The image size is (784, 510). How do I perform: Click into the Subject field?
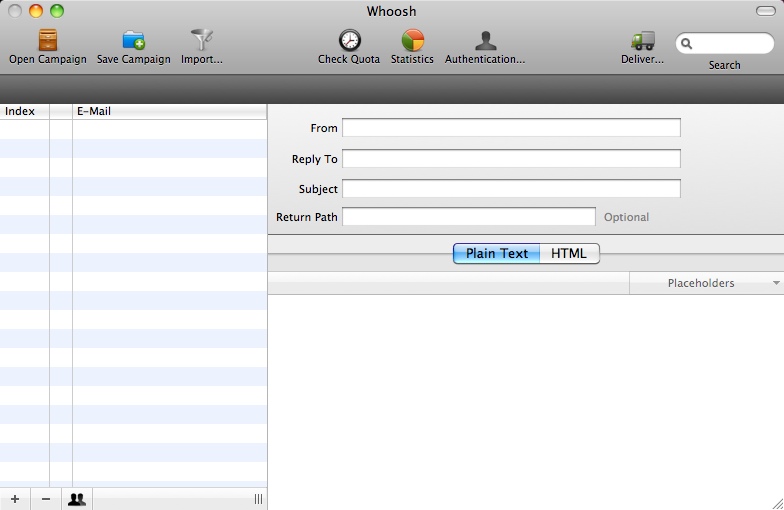[x=511, y=189]
